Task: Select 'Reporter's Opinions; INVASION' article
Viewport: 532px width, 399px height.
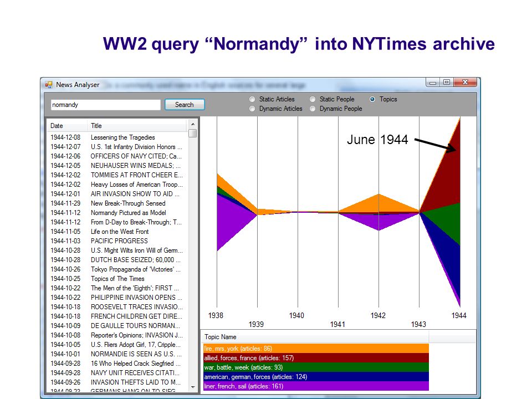Action: tap(117, 335)
